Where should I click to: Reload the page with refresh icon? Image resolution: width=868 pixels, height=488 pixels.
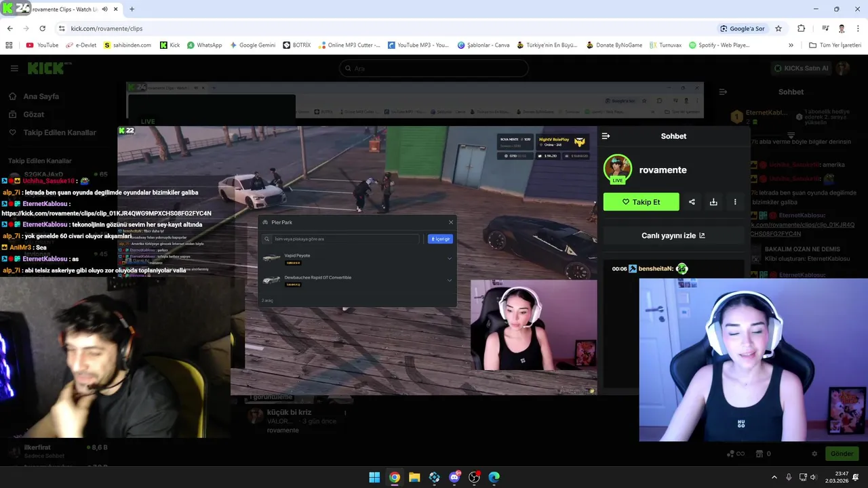(x=42, y=28)
